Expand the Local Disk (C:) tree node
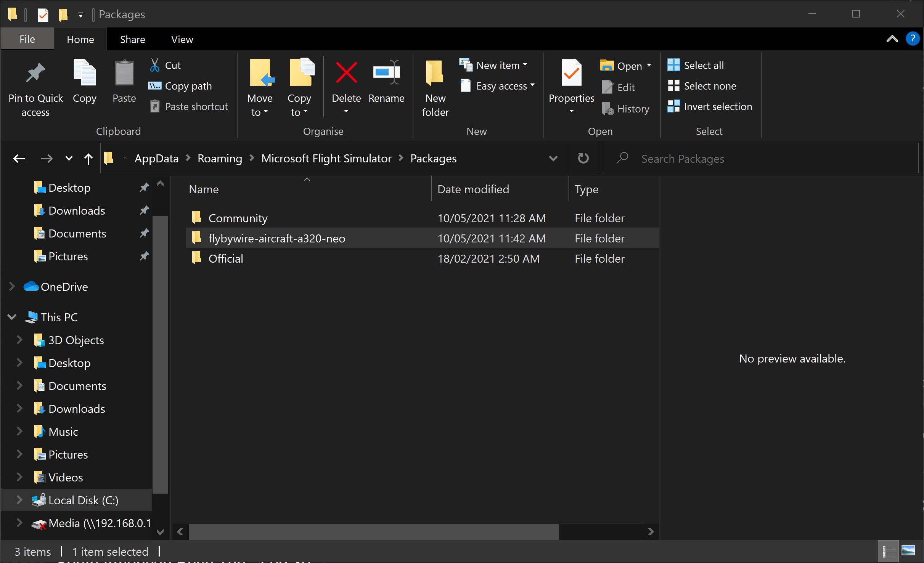This screenshot has height=563, width=924. [19, 500]
